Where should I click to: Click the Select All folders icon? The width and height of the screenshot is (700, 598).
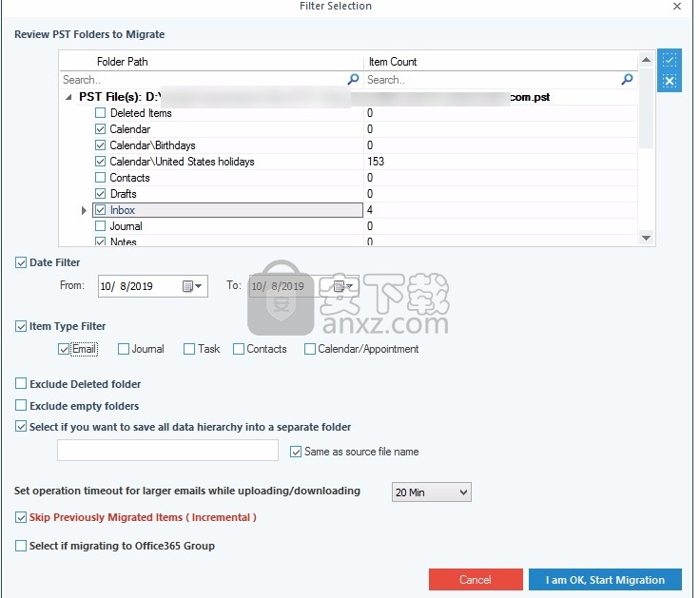(x=669, y=60)
